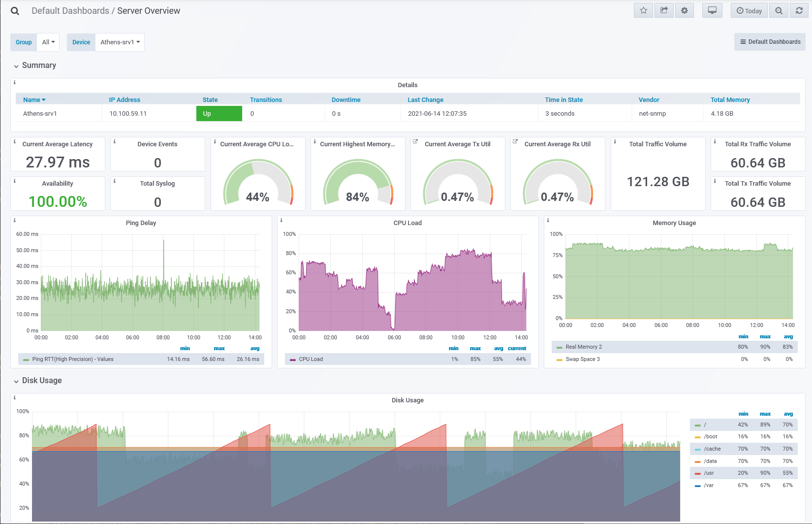Open the Group All dropdown
This screenshot has width=812, height=524.
tap(48, 42)
